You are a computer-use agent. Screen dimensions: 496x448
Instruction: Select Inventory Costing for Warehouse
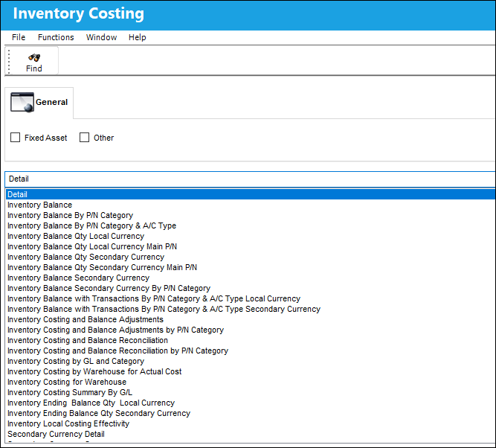pos(250,383)
